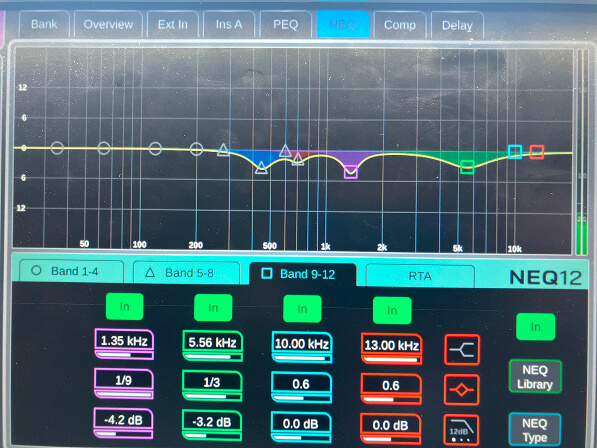Select the 13.00 kHz frequency field
597x448 pixels.
pyautogui.click(x=391, y=349)
